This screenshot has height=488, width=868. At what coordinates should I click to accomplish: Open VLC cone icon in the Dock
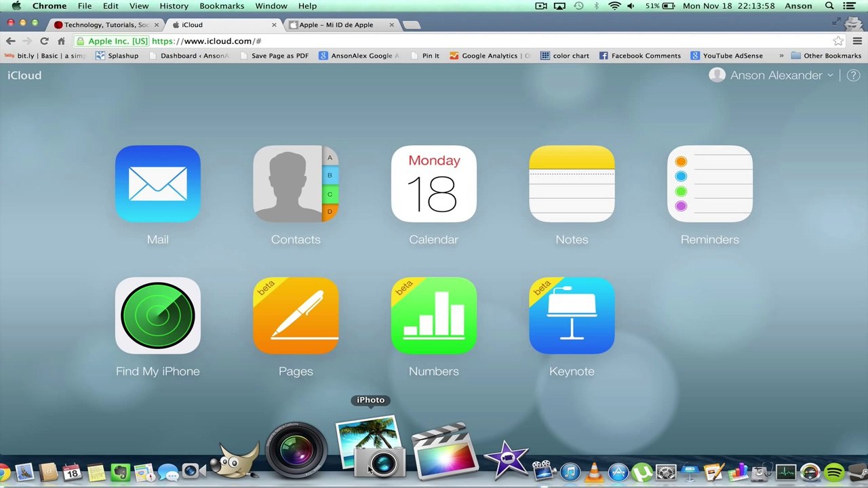(594, 472)
